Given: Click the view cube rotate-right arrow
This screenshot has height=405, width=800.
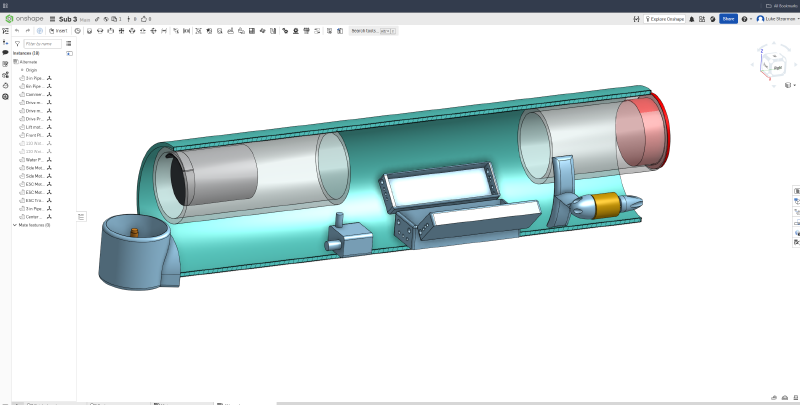Looking at the screenshot, I should 797,65.
